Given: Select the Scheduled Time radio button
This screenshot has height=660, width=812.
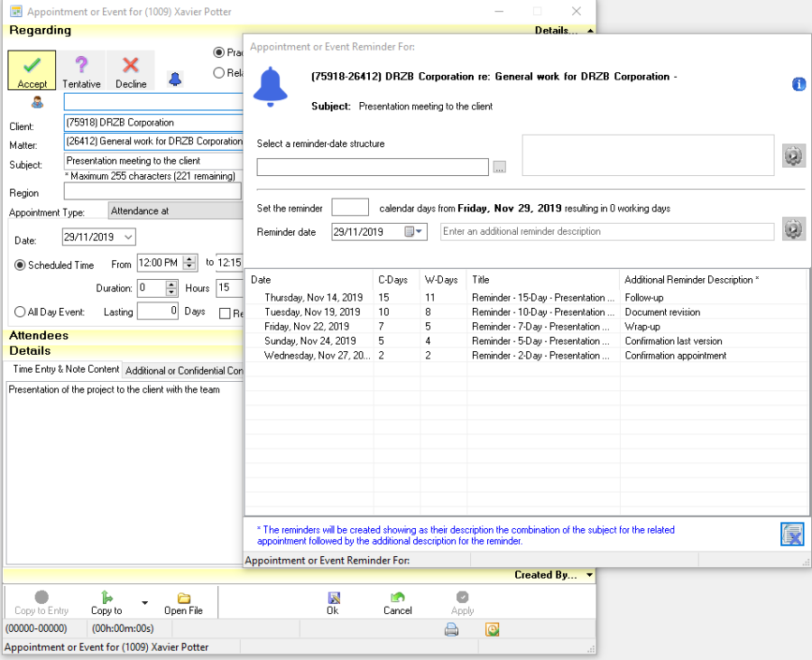Looking at the screenshot, I should (x=20, y=265).
